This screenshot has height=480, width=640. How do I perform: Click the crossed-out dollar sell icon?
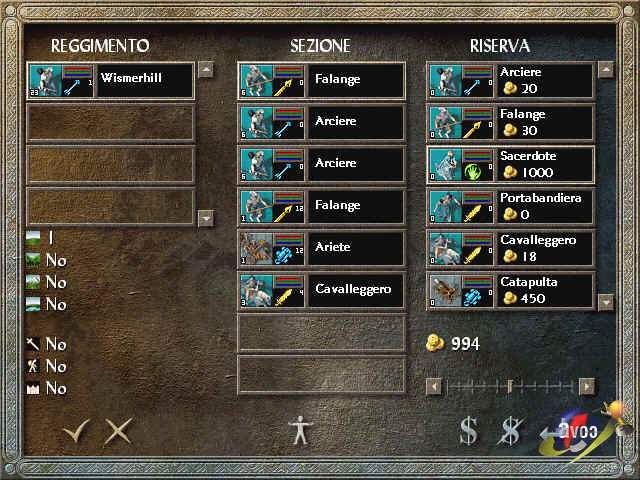coord(511,431)
